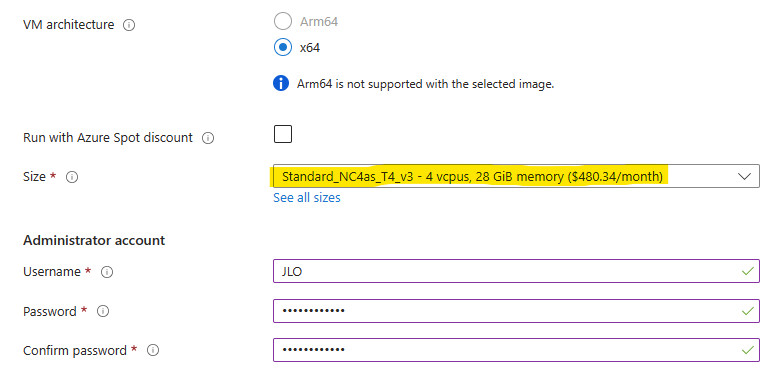
Task: Open info tooltip for Azure Spot discount
Action: click(x=208, y=139)
